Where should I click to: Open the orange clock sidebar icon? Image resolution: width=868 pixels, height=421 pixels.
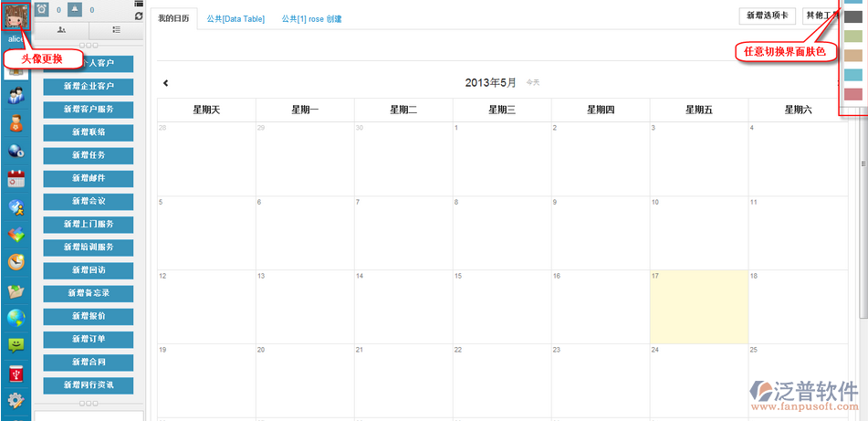pos(16,262)
